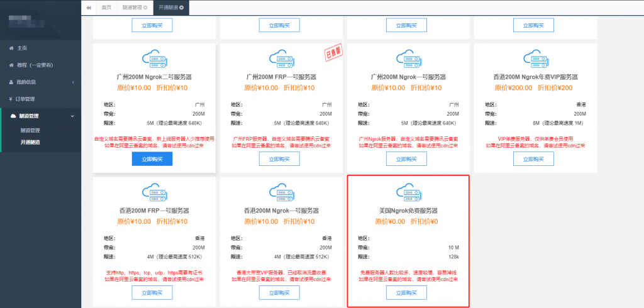644x308 pixels.
Task: Collapse the 隧道管理 sidebar group chevron
Action: tap(73, 116)
